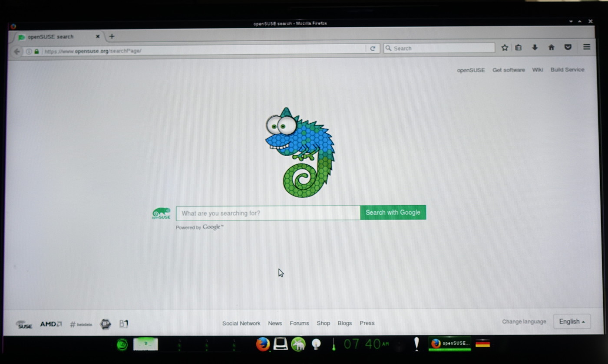Screen dimensions: 608x364
Task: Click the thermometer gadget in panel
Action: pyautogui.click(x=334, y=344)
